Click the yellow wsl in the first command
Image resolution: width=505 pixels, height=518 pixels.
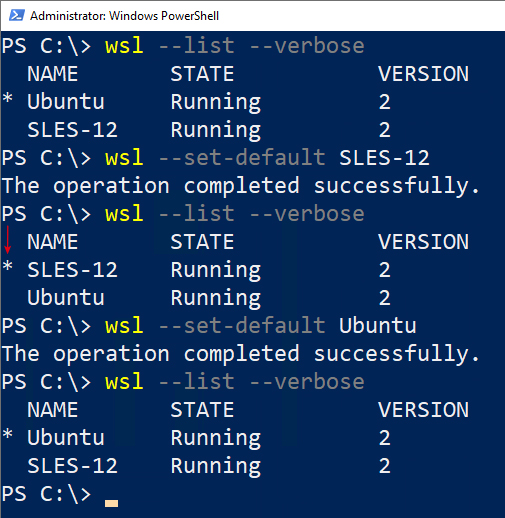[124, 46]
